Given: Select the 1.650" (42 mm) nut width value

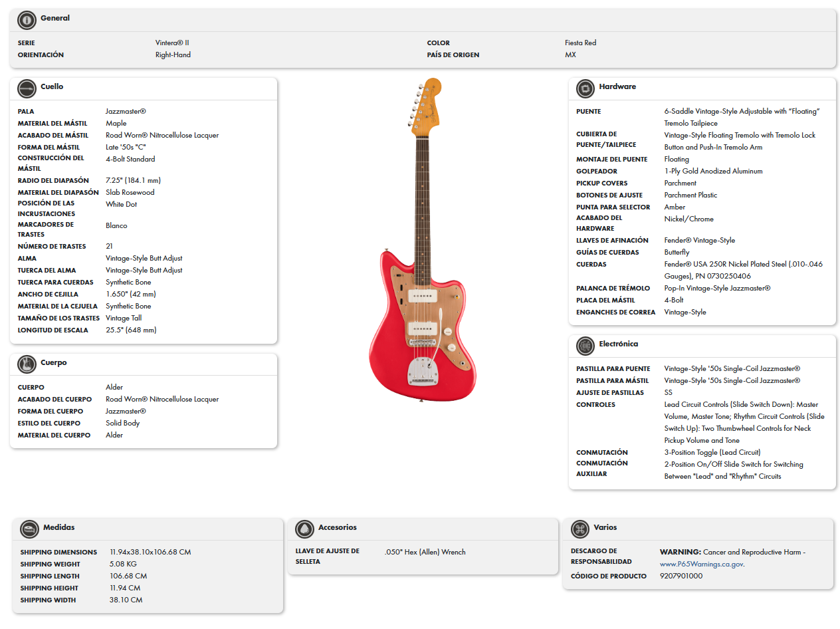Looking at the screenshot, I should coord(131,294).
